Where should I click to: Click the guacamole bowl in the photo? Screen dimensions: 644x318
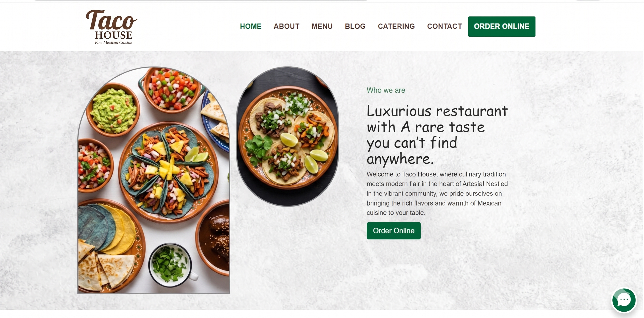click(x=113, y=110)
